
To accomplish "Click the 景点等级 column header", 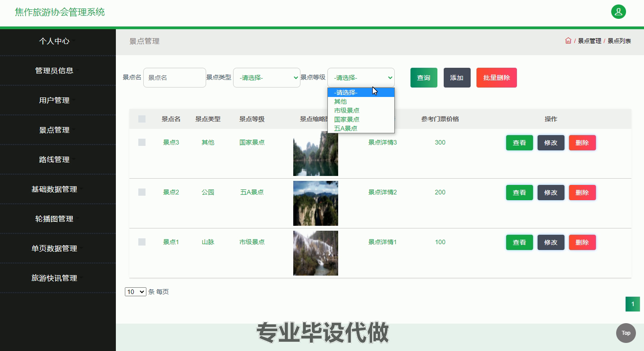I will tap(252, 119).
